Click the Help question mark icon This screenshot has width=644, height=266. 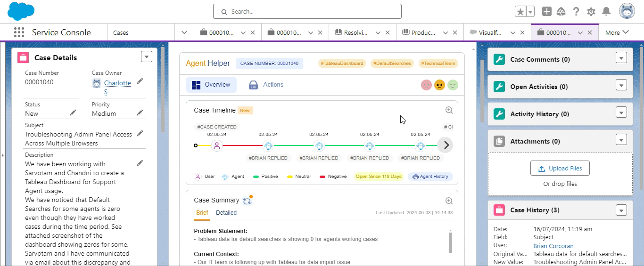[x=576, y=12]
